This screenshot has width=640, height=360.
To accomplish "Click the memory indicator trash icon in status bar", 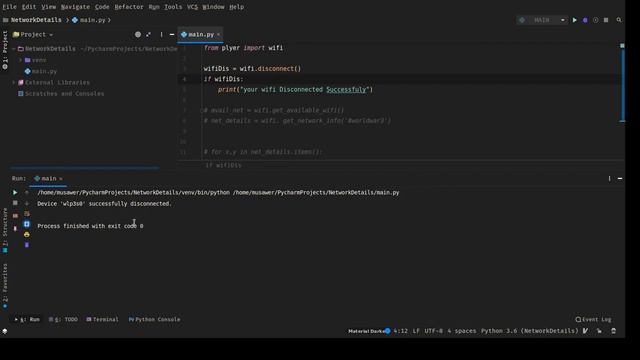I will [613, 331].
